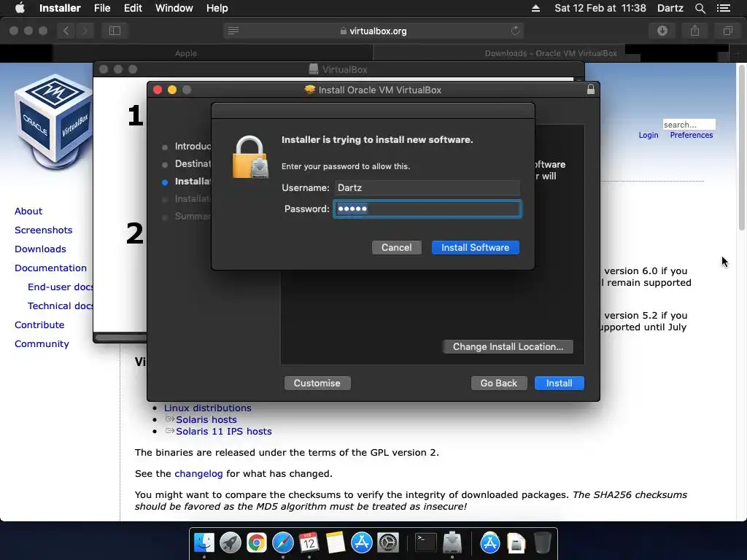
Task: Switch to Downloads – Oracle VM VirtualBox tab
Action: click(x=551, y=53)
